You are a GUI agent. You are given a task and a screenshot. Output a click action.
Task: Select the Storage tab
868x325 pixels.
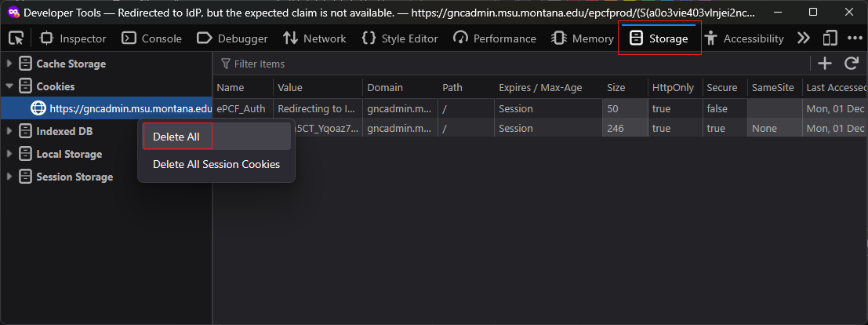659,38
